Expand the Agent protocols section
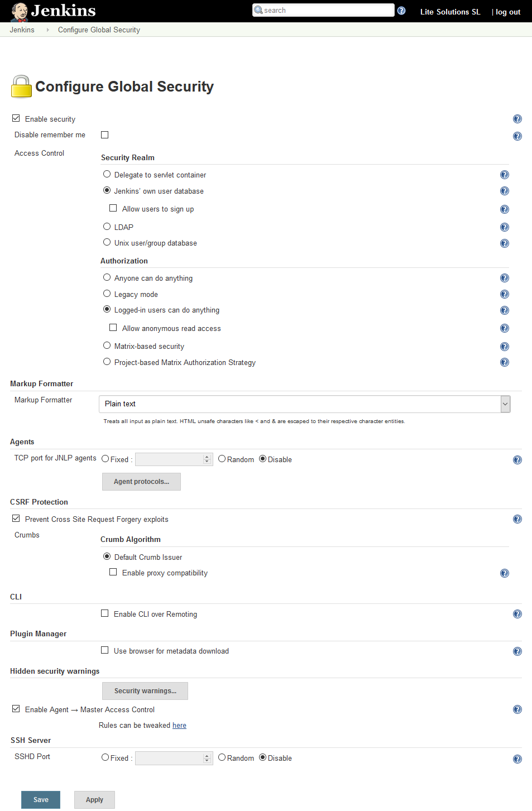This screenshot has height=811, width=532. coord(141,482)
